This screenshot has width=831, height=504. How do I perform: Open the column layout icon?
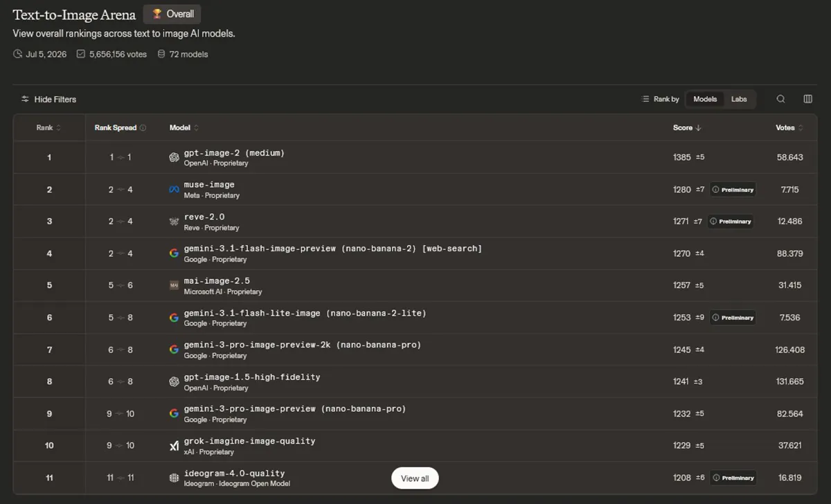coord(807,99)
